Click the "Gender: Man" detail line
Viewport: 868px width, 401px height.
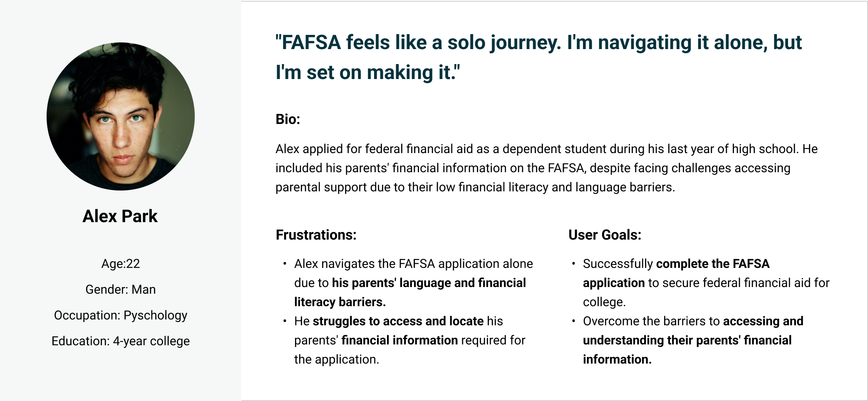(x=121, y=290)
